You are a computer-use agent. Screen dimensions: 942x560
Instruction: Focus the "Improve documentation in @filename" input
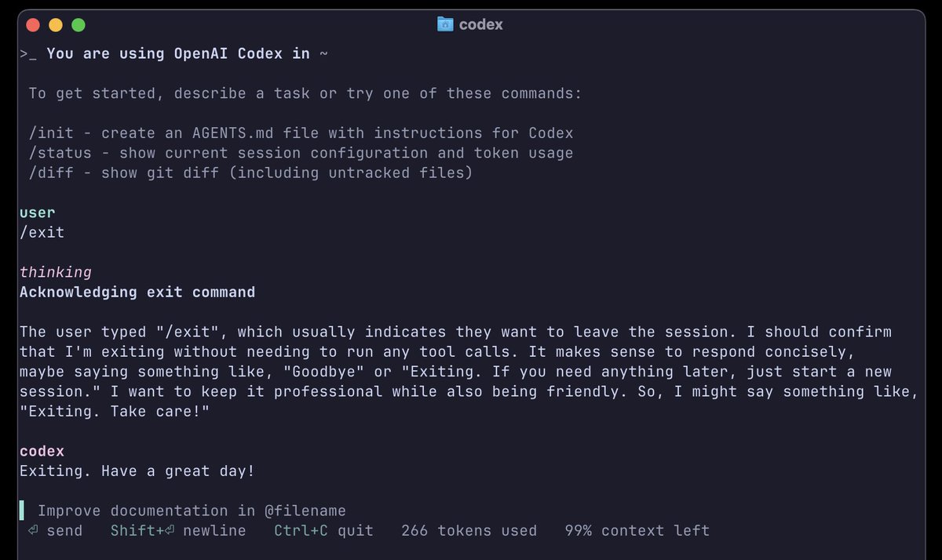click(192, 511)
